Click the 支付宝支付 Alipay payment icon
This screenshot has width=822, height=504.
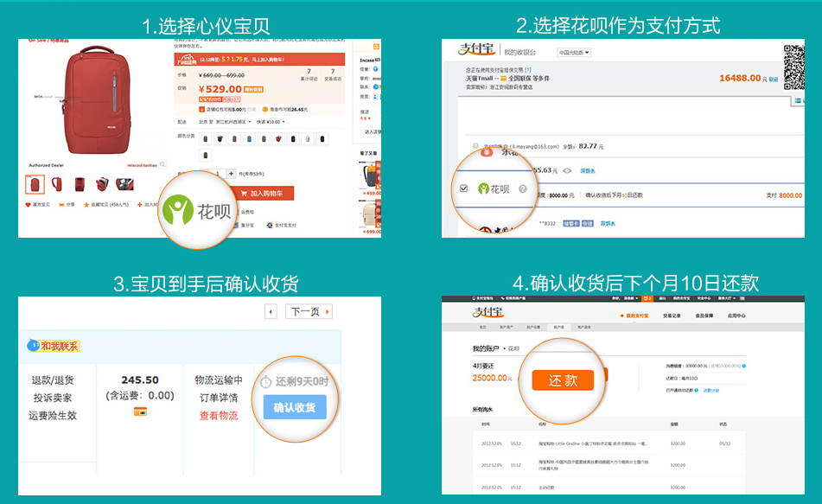coord(270,226)
